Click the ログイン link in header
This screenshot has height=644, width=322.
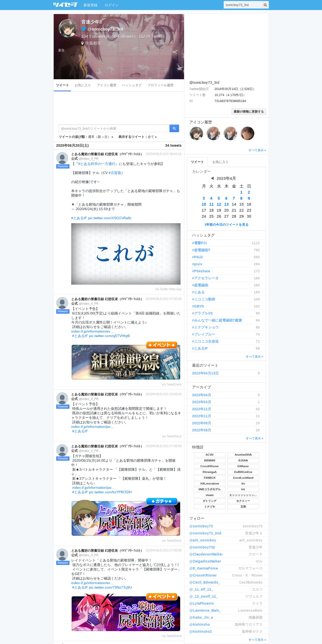tap(112, 5)
